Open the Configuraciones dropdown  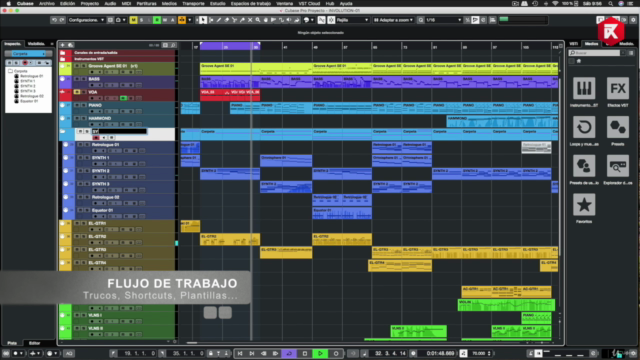(x=86, y=20)
